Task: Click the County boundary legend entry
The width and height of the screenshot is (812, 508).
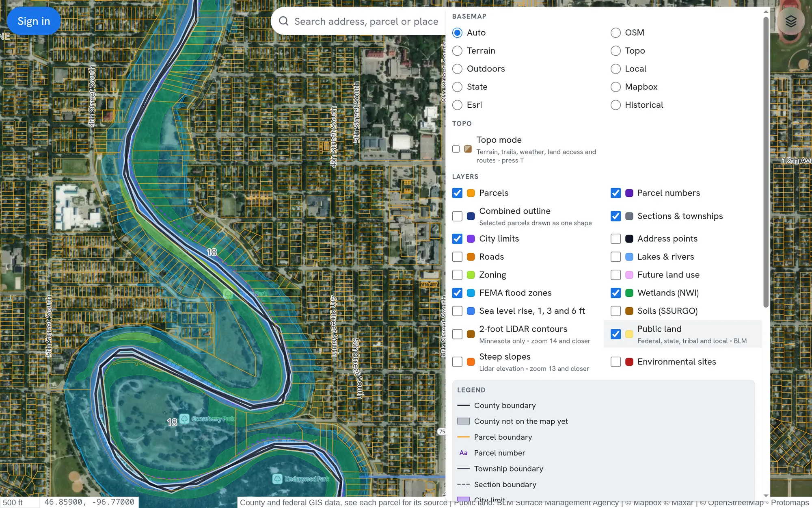Action: [x=497, y=406]
